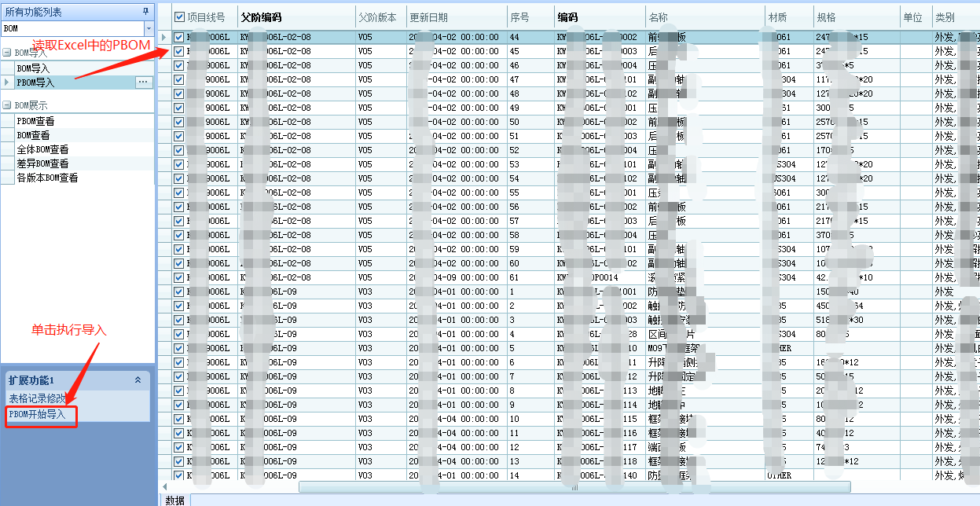
Task: Toggle checkbox of row with 序号 53
Action: 179,164
